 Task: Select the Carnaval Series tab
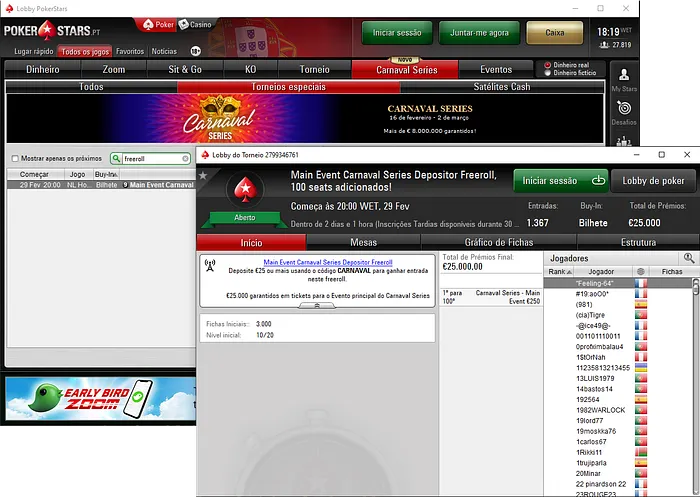coord(405,69)
